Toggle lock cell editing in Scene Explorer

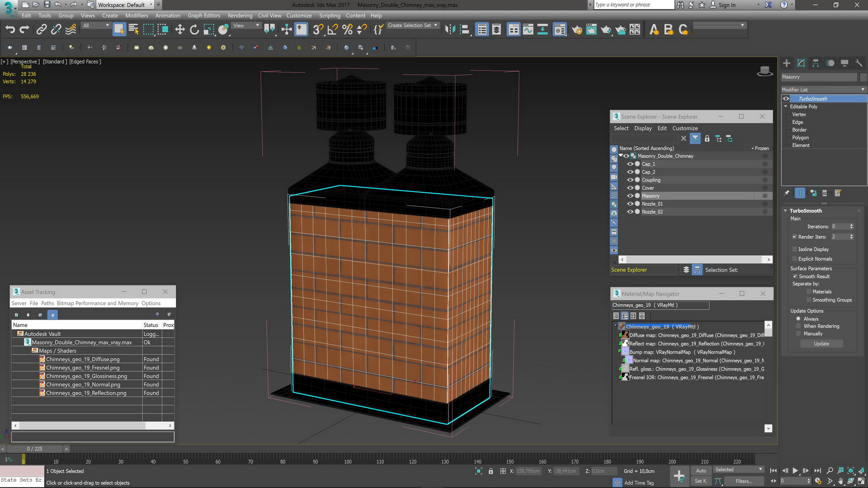[707, 139]
